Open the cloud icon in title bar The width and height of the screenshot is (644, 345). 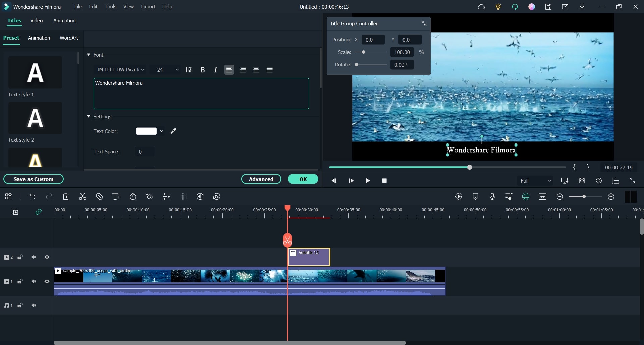[x=481, y=7]
